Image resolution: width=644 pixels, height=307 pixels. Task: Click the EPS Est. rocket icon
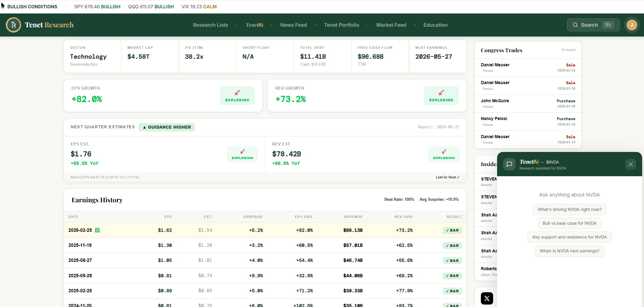pyautogui.click(x=243, y=152)
